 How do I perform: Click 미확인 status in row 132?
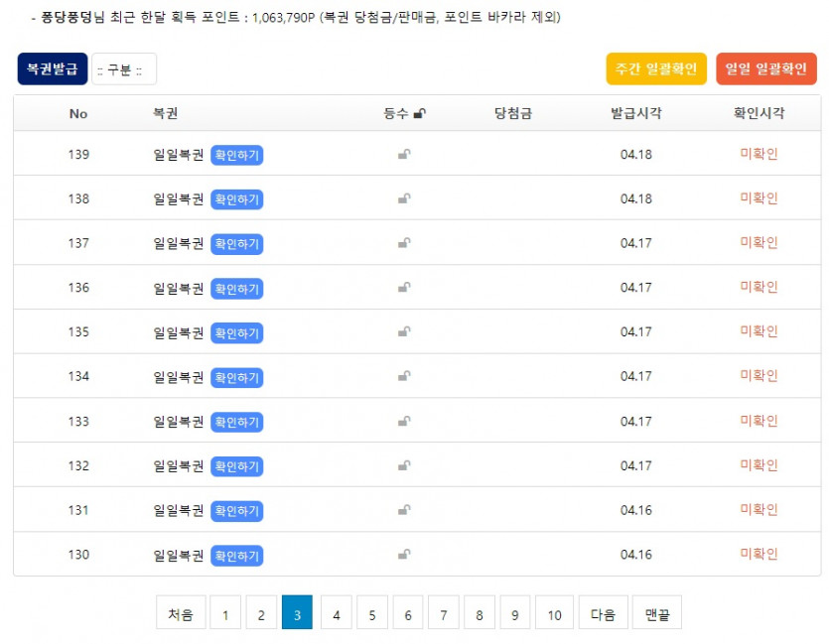pyautogui.click(x=759, y=465)
